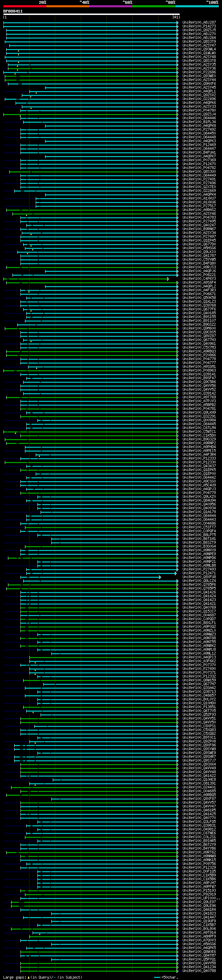Open UniRef100_Q9ZSJ5 entry

point(199,30)
